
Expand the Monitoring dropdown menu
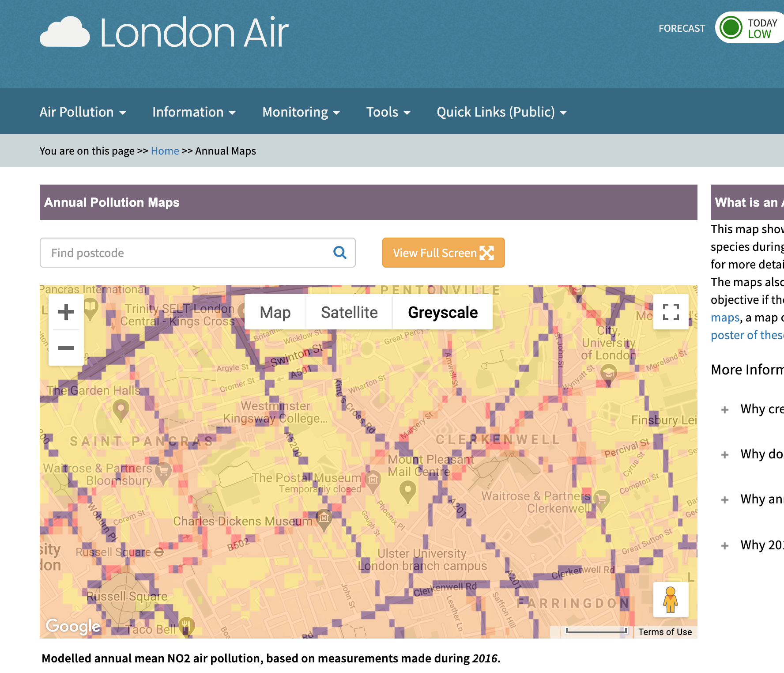pos(301,112)
